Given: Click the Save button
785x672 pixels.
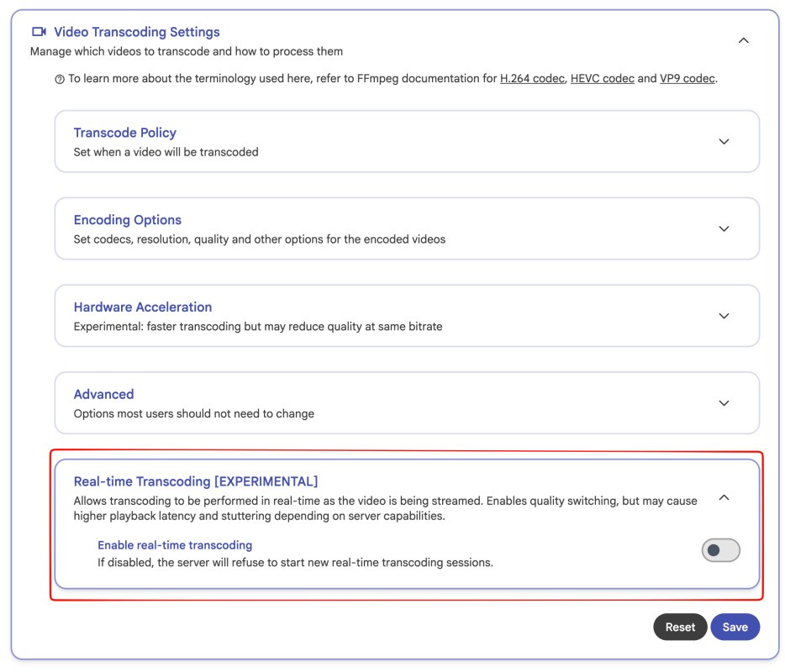Looking at the screenshot, I should (735, 627).
